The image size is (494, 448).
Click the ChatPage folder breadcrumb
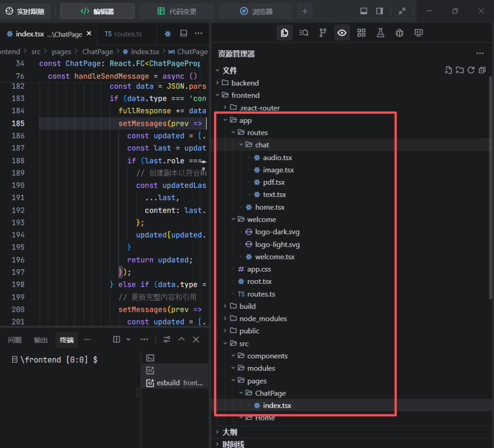pyautogui.click(x=98, y=52)
